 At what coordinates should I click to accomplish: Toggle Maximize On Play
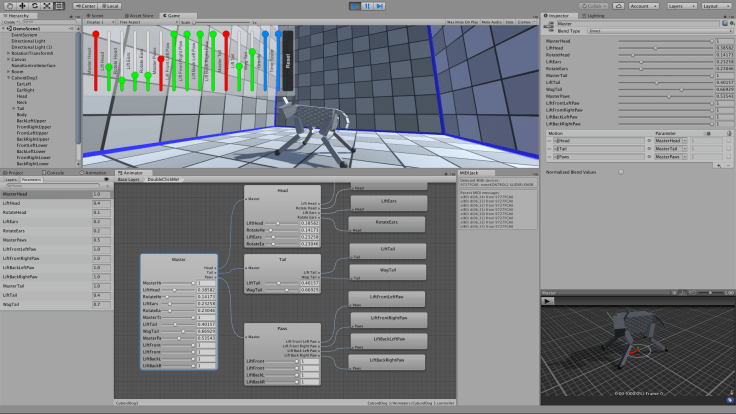click(463, 22)
